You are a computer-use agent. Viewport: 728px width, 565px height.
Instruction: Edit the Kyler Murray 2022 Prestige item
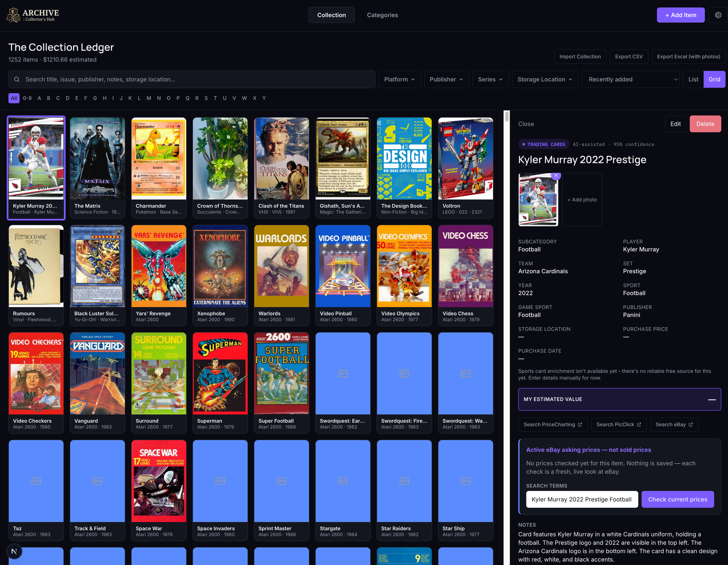pos(676,124)
